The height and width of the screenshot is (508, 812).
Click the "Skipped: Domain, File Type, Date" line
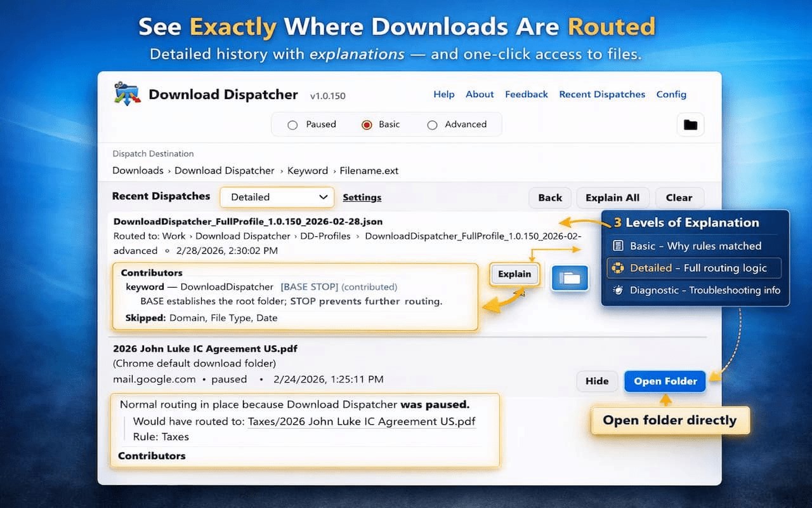[201, 317]
